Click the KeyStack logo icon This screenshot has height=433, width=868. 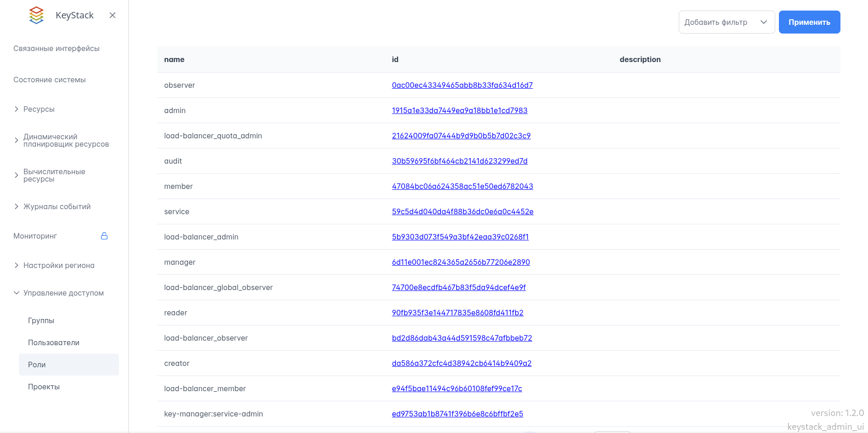36,15
